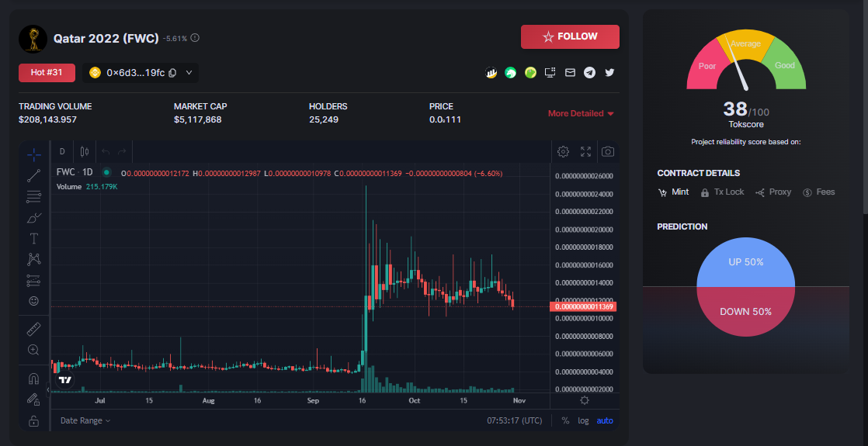Take a chart snapshot with camera icon

pyautogui.click(x=608, y=151)
